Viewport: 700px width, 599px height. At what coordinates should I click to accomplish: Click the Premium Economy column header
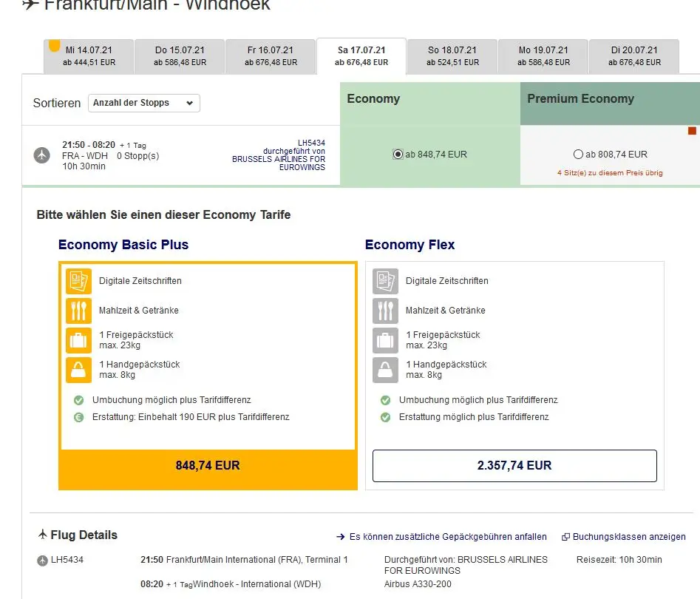point(610,104)
